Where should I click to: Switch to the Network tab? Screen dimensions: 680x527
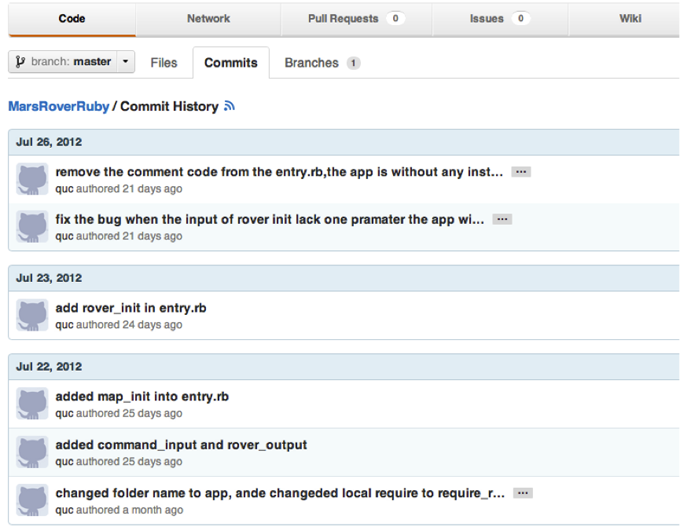point(208,18)
